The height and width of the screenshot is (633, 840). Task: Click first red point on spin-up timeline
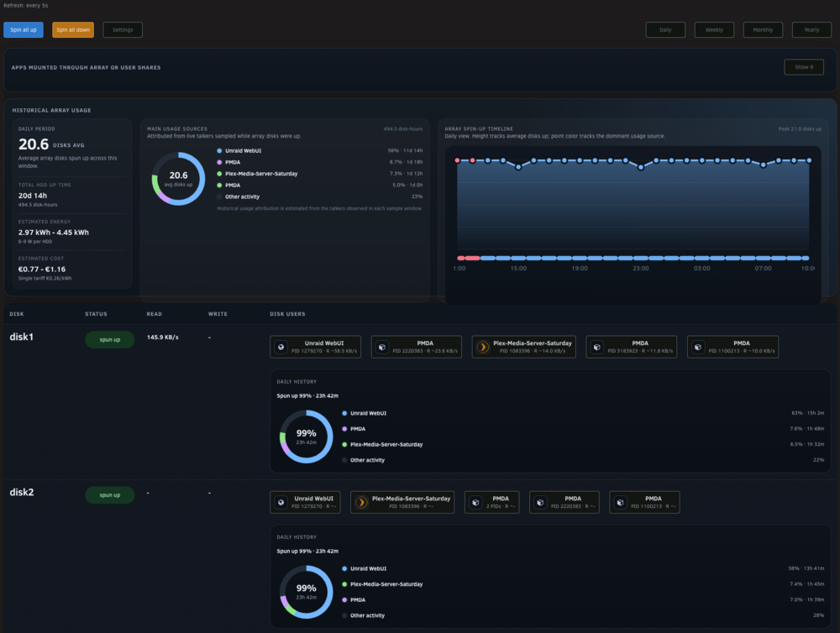(x=457, y=160)
